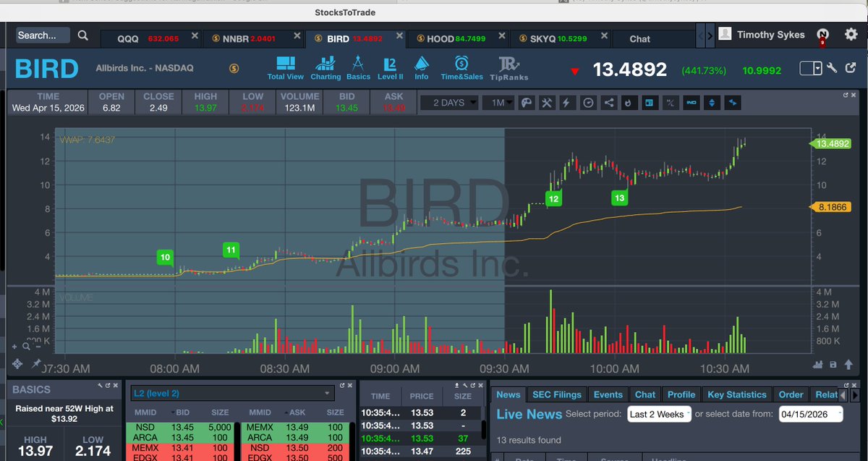Open the Basics module

pyautogui.click(x=358, y=69)
